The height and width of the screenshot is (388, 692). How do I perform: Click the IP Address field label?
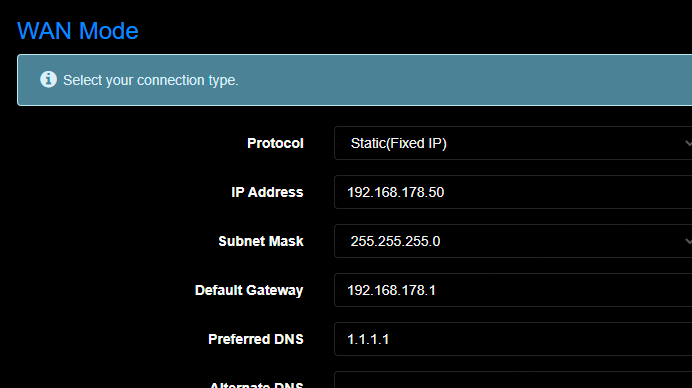point(267,192)
